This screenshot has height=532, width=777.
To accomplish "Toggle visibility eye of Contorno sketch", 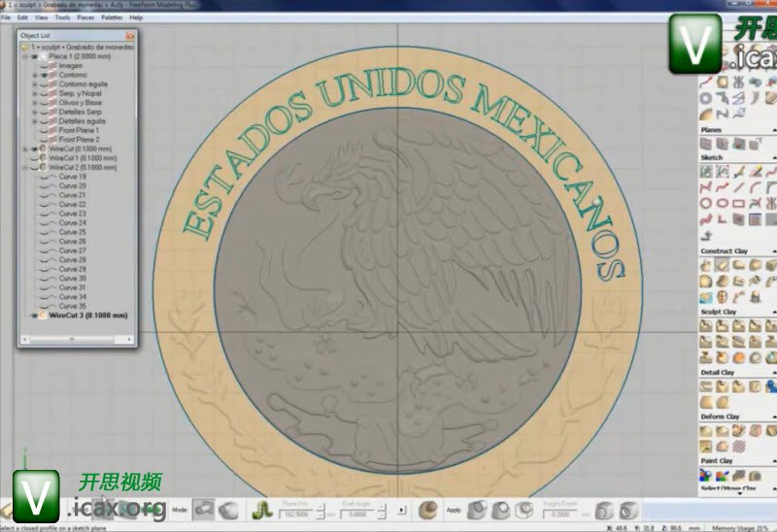I will 44,76.
